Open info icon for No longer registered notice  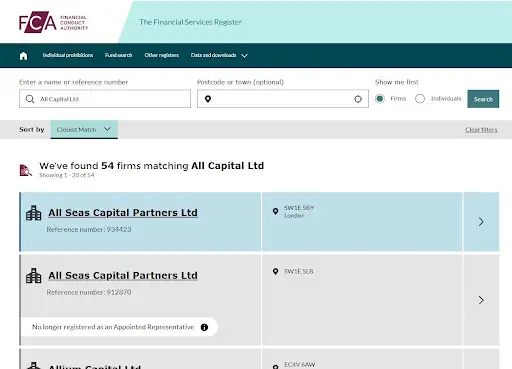204,327
